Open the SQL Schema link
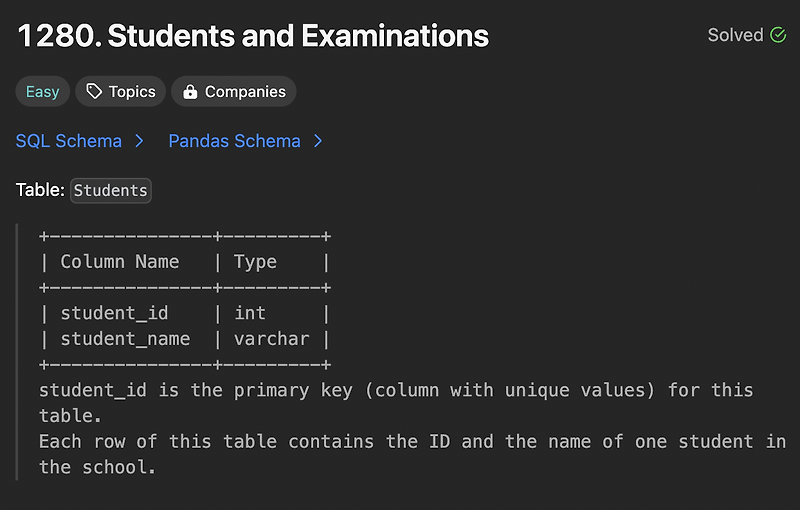Screen dimensions: 800x510 coord(69,141)
